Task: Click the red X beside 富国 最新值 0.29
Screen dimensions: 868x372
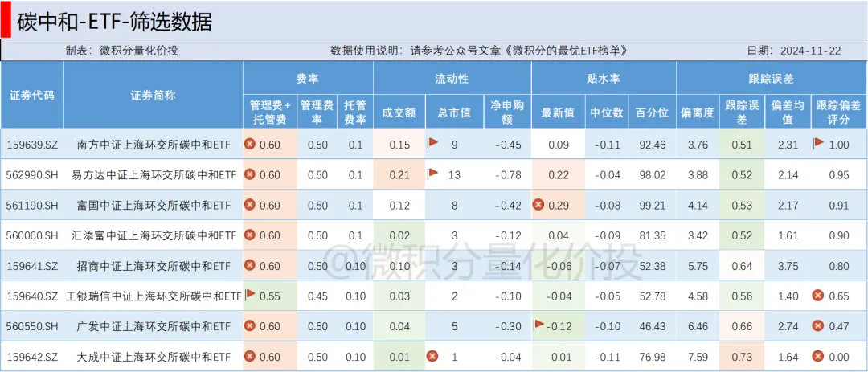Action: click(538, 205)
